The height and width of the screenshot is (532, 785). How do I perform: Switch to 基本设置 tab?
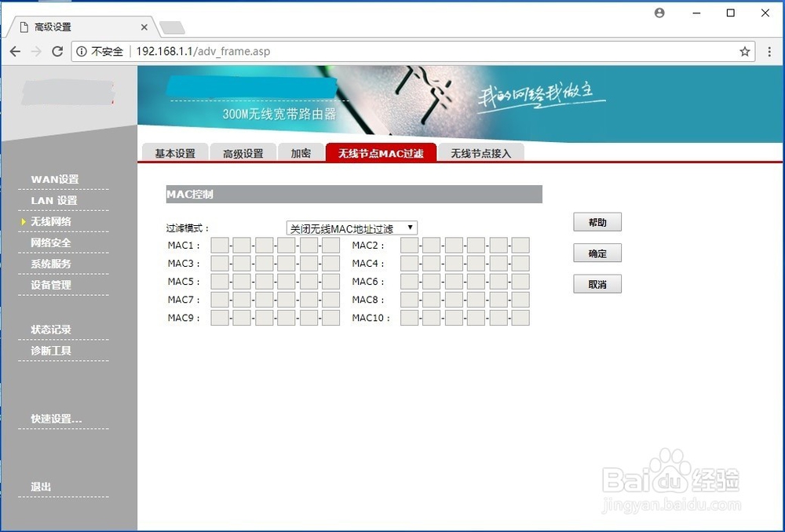[175, 153]
